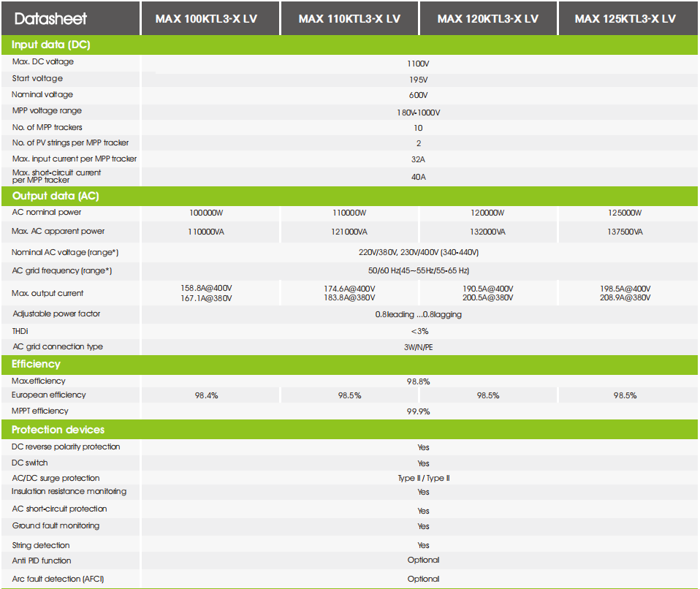Viewport: 700px width, 589px height.
Task: Click the 208.9A@380V value
Action: pos(625,298)
